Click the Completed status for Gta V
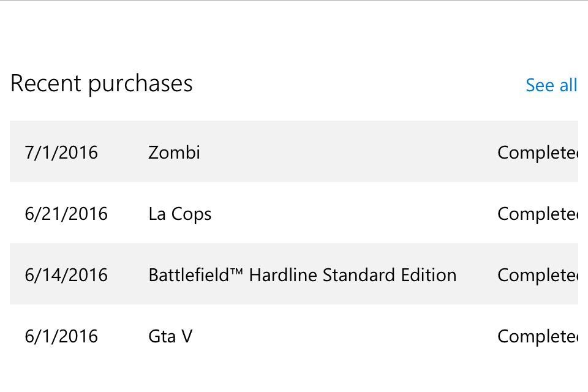 tap(537, 336)
